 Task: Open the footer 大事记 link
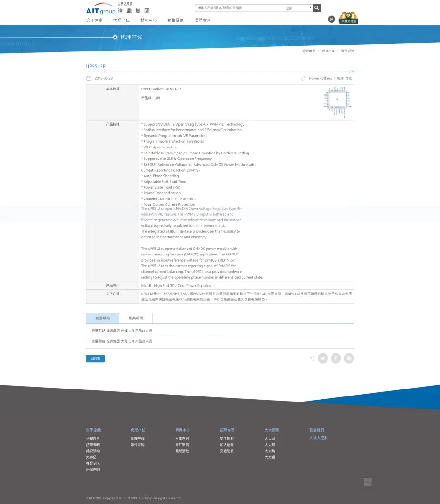[91, 457]
